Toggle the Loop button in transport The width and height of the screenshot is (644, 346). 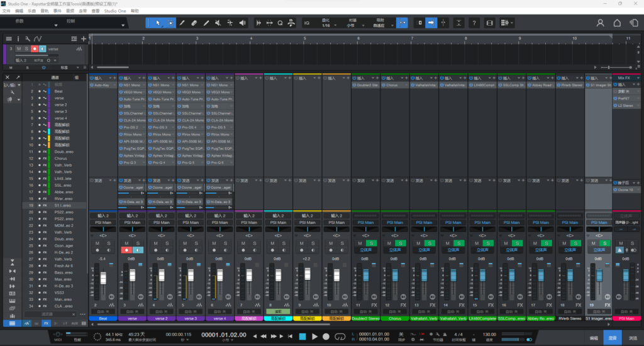point(341,337)
